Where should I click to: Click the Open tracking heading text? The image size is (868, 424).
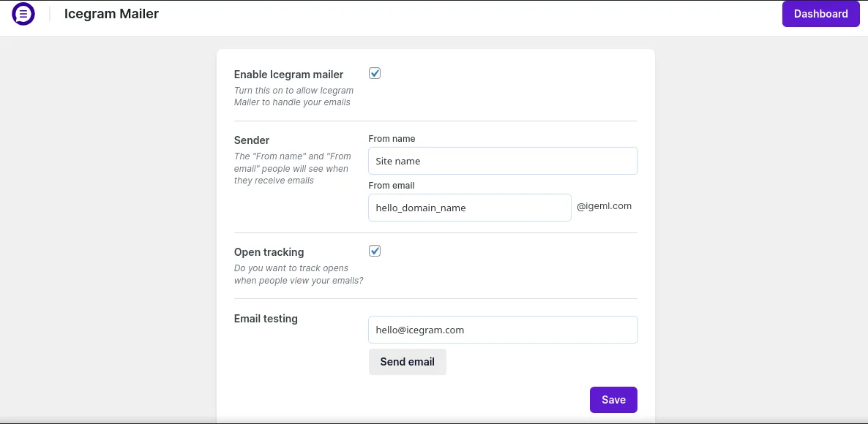point(269,252)
